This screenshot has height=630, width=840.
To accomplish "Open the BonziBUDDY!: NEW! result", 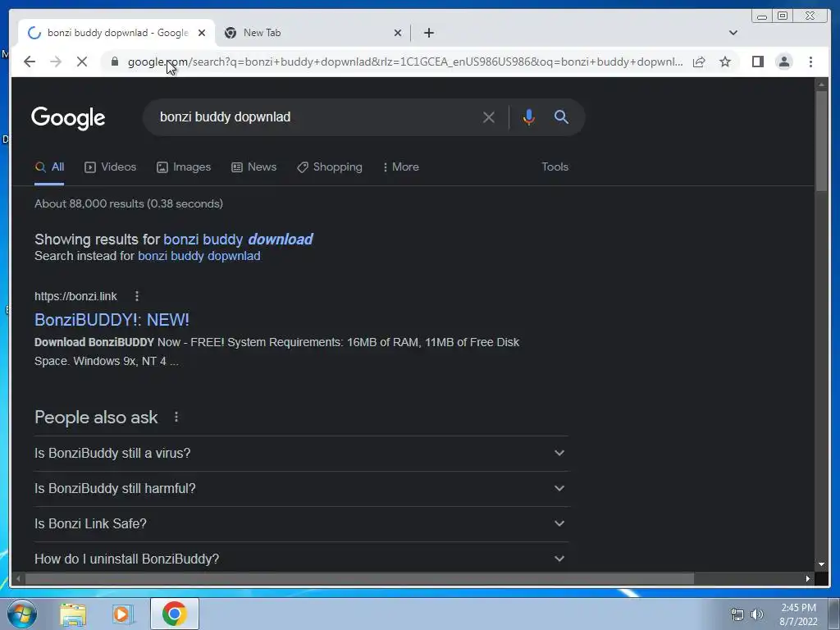I will point(112,320).
